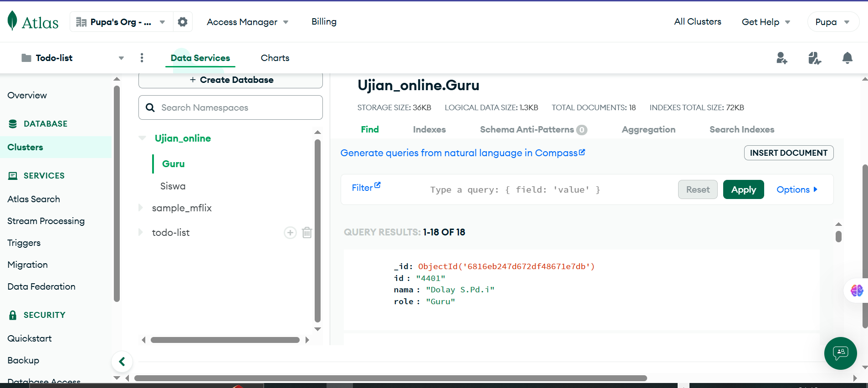Collapse the Ujian_online database tree

click(142, 138)
